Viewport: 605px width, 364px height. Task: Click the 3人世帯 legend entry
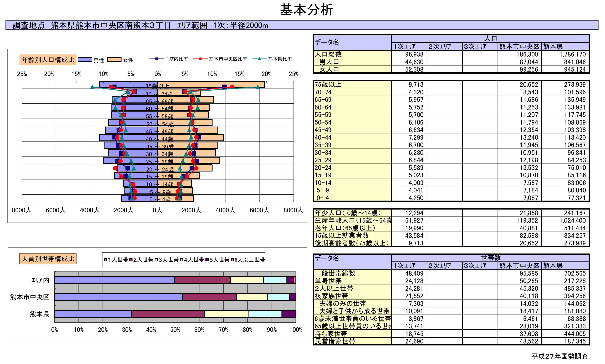pyautogui.click(x=167, y=260)
